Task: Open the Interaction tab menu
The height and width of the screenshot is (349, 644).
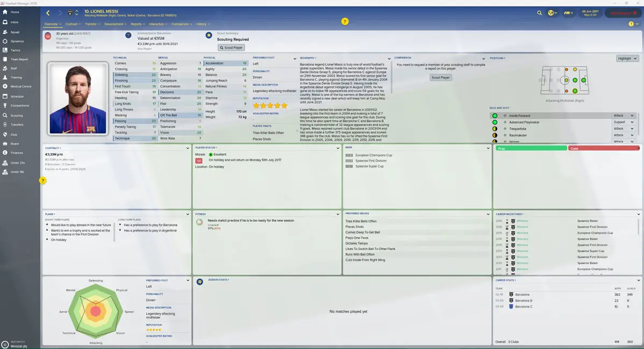Action: (158, 24)
